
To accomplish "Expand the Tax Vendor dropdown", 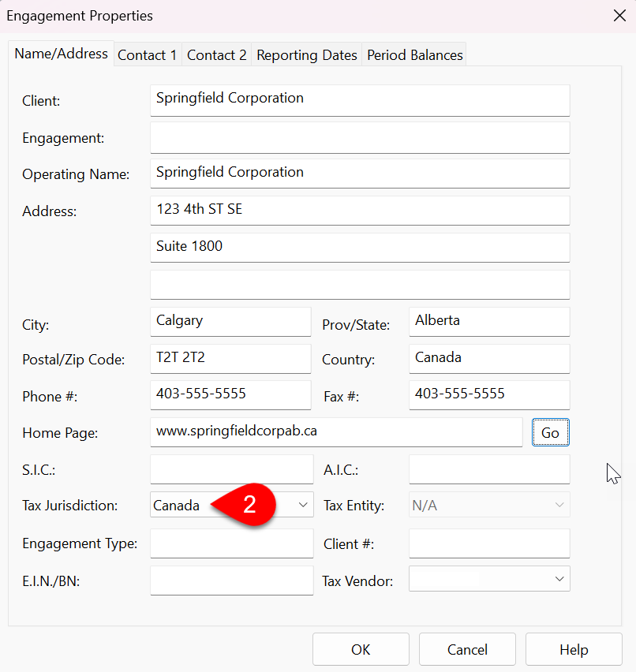I will point(560,578).
